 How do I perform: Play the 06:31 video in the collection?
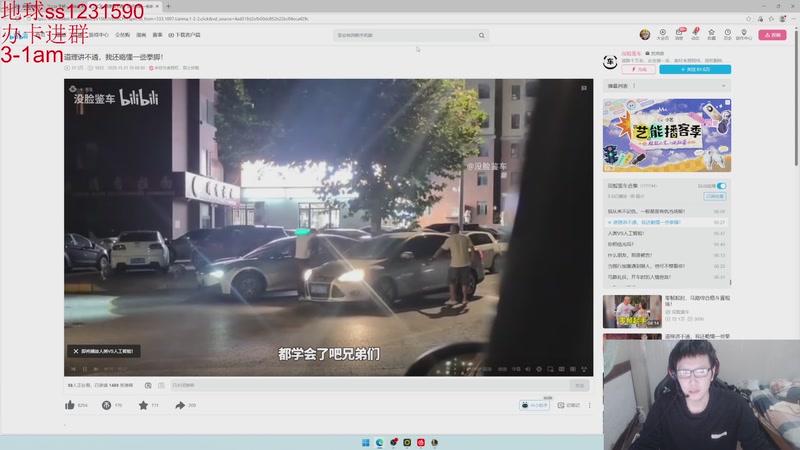pyautogui.click(x=667, y=277)
